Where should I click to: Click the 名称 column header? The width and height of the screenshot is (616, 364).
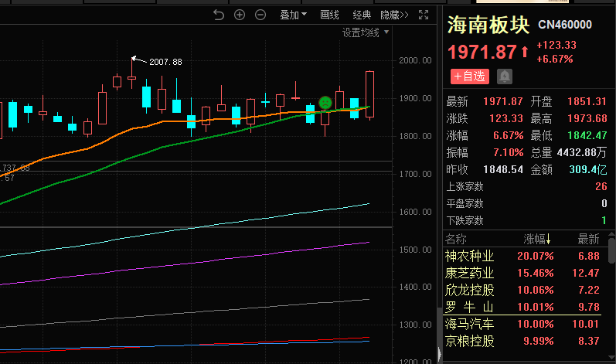click(x=456, y=239)
